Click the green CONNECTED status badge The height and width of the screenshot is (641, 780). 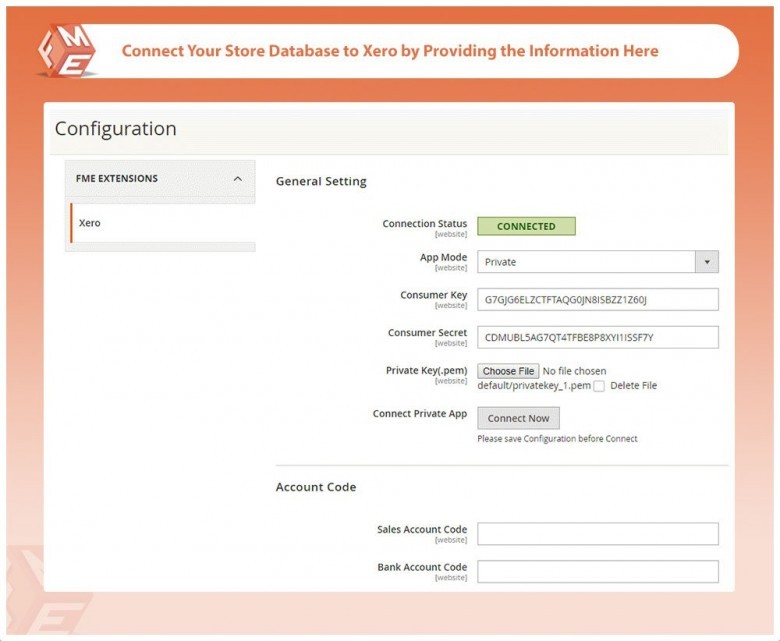(x=526, y=226)
